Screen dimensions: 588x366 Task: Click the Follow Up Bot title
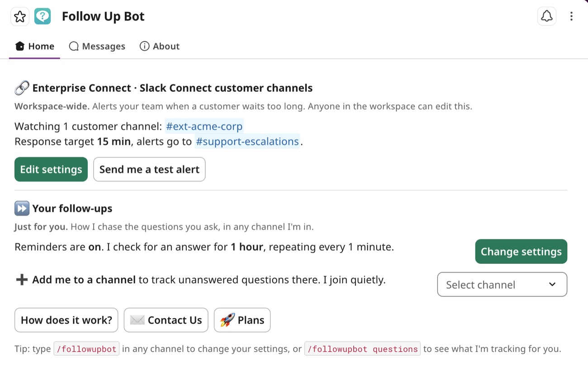(x=103, y=16)
